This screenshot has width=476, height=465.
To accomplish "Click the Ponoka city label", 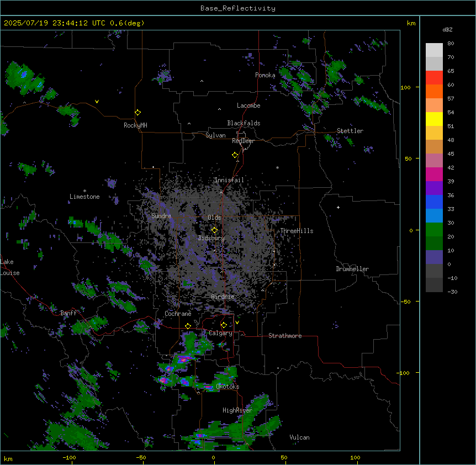I will 265,75.
